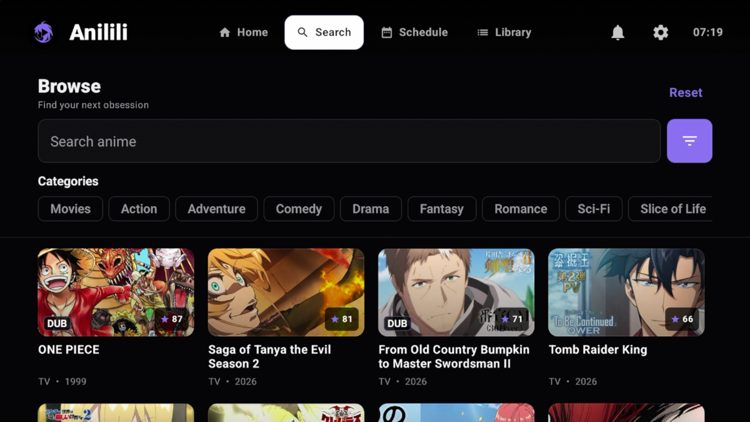Open notifications via the bell icon

click(618, 32)
